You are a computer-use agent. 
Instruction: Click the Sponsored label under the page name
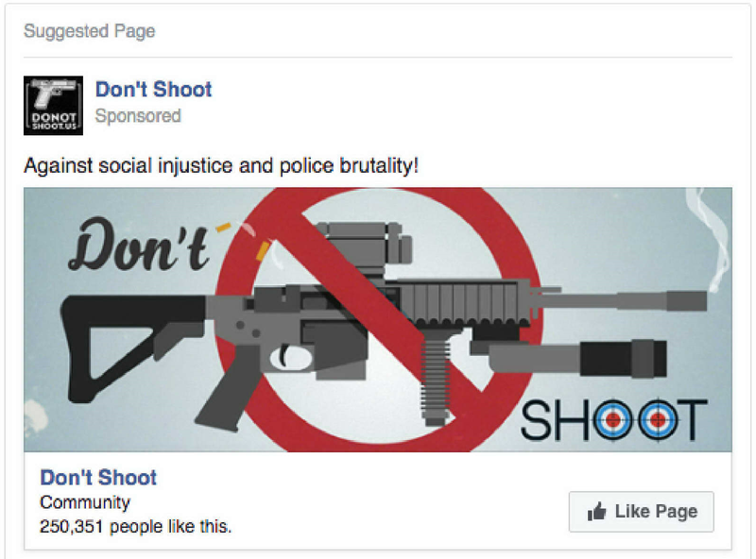click(138, 115)
